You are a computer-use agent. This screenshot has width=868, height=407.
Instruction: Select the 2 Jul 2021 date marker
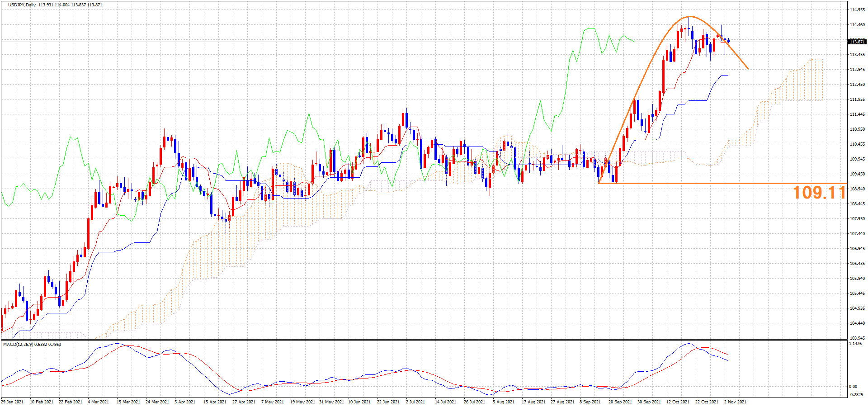(415, 402)
